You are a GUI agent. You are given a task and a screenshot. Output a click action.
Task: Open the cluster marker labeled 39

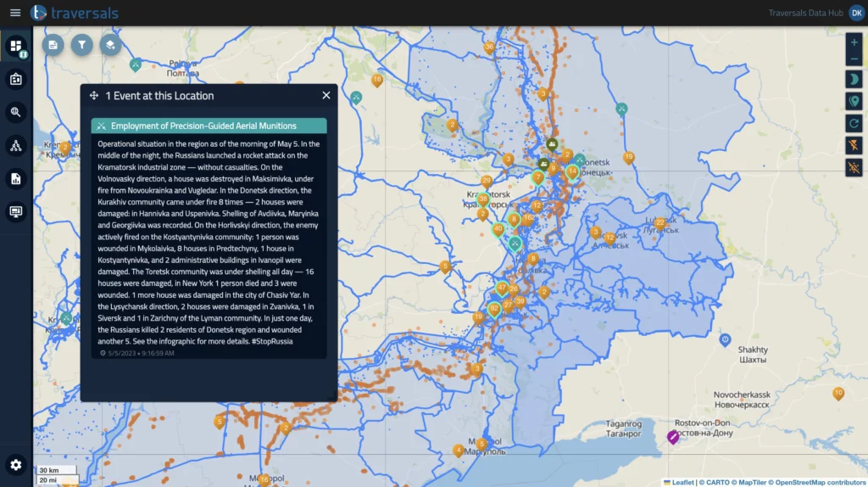pyautogui.click(x=520, y=302)
